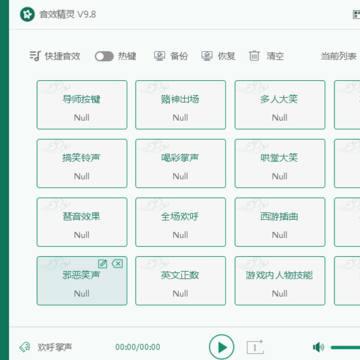Mute with the speaker volume icon
Viewport: 360px width, 360px height.
click(x=318, y=347)
